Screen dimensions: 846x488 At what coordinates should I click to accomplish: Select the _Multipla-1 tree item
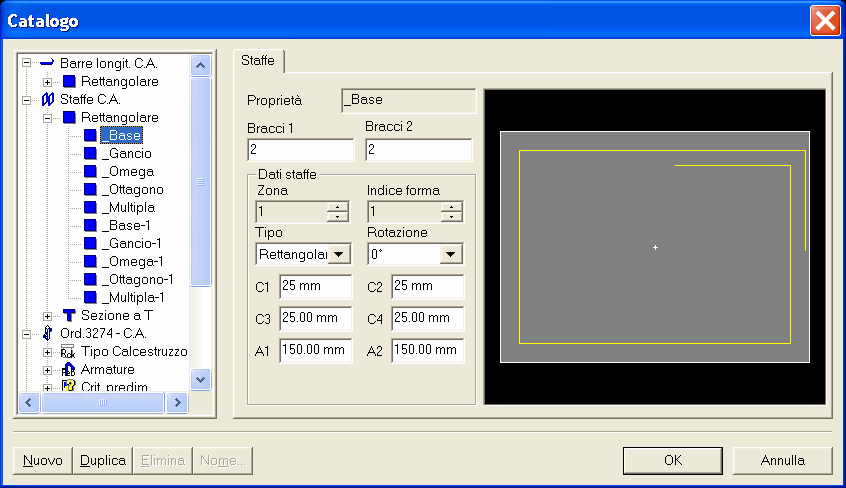click(x=133, y=297)
